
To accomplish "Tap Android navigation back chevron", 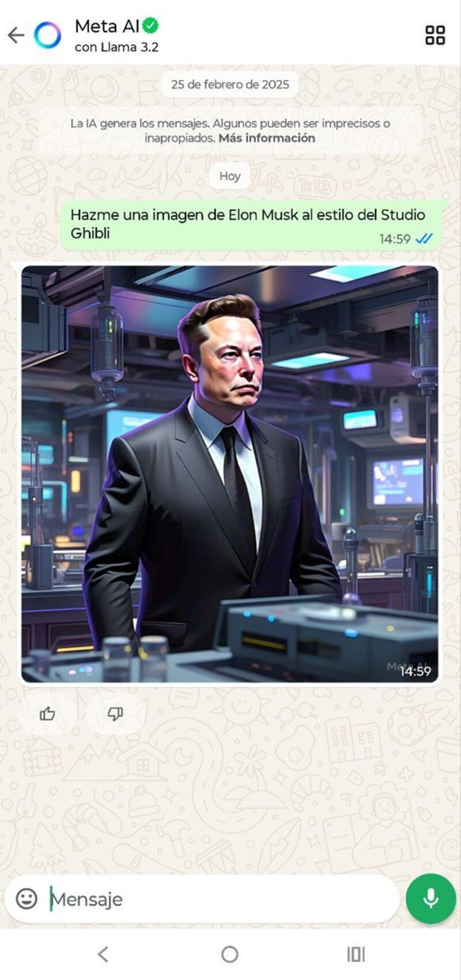I will point(103,954).
